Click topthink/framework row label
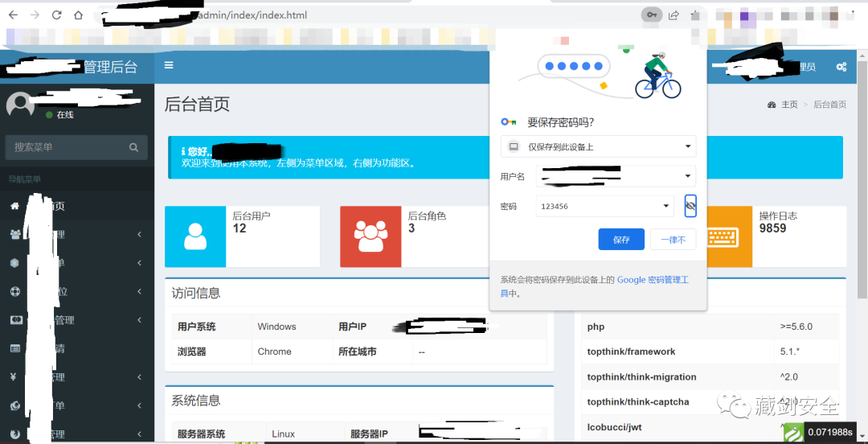Screen dimensions: 868x444 click(x=631, y=351)
